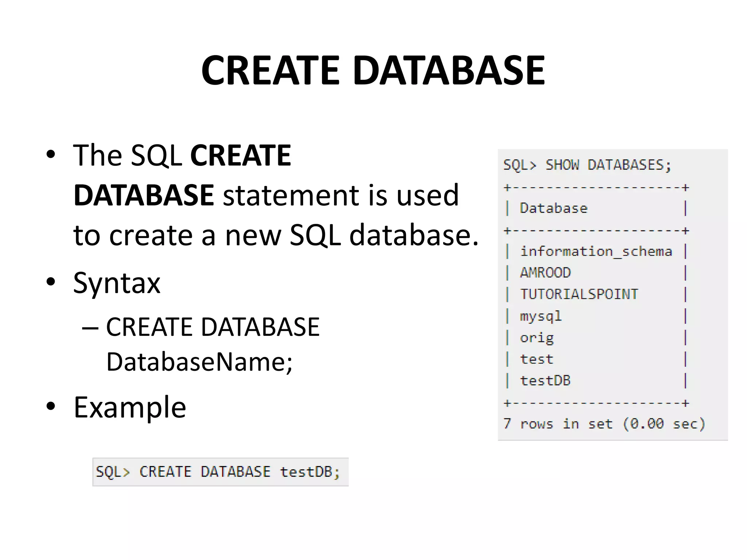Click the mysql database entry
This screenshot has height=560, width=747.
click(541, 316)
